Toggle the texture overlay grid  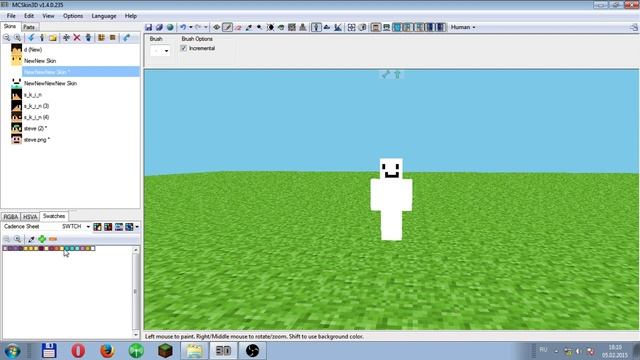pyautogui.click(x=351, y=27)
